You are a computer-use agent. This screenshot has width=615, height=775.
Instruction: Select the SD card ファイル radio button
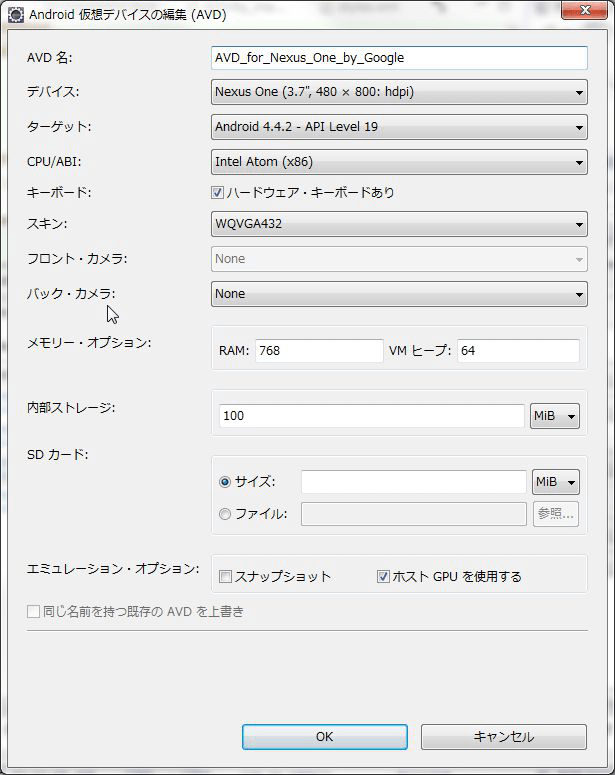(225, 514)
